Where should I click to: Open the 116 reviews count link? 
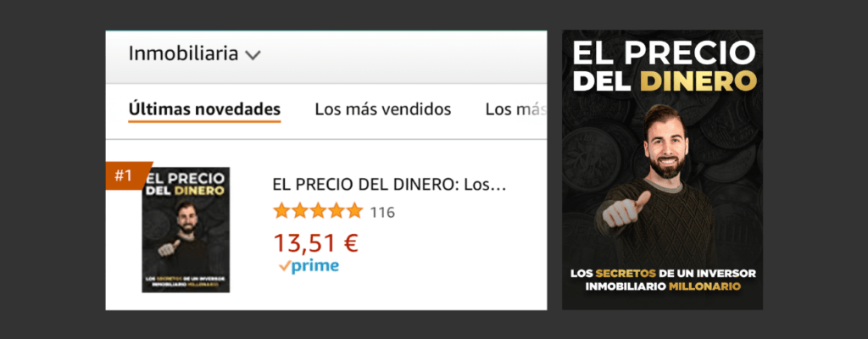(x=382, y=212)
